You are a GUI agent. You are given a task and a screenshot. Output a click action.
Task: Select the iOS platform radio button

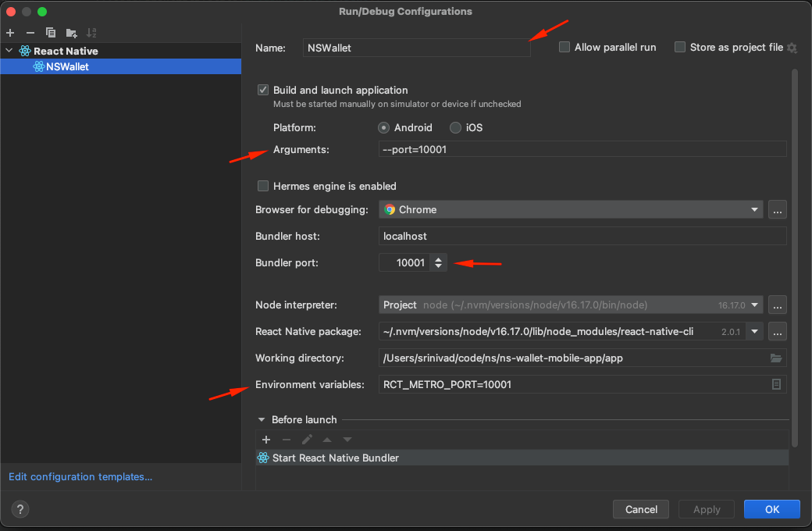point(455,127)
